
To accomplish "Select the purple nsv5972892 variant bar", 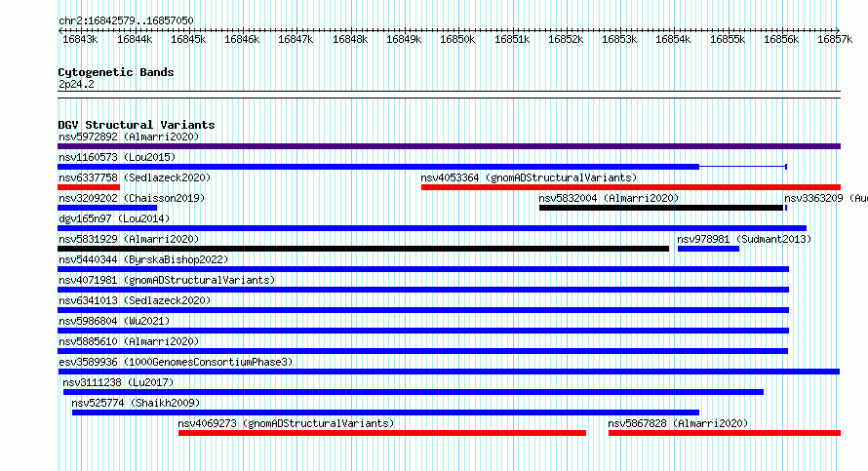I will 449,146.
